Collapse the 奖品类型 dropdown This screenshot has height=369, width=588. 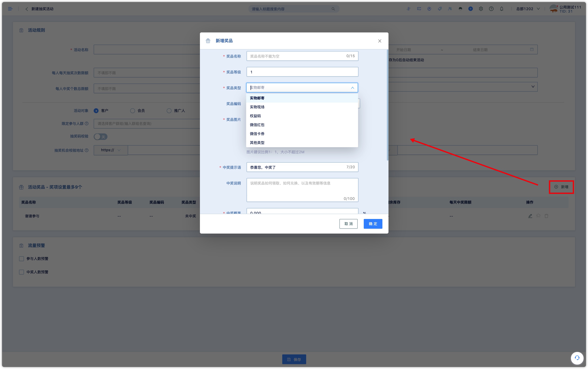click(x=352, y=88)
